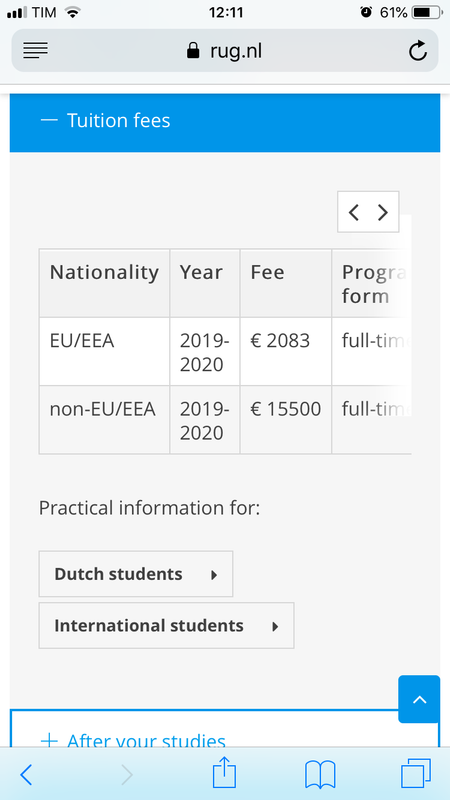This screenshot has width=450, height=800.
Task: Go back with Safari back arrow
Action: pyautogui.click(x=26, y=775)
